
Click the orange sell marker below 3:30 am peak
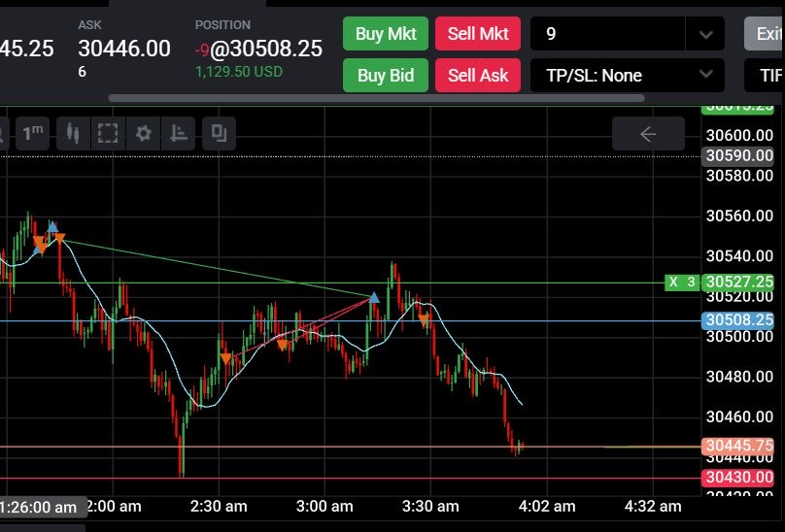coord(424,318)
